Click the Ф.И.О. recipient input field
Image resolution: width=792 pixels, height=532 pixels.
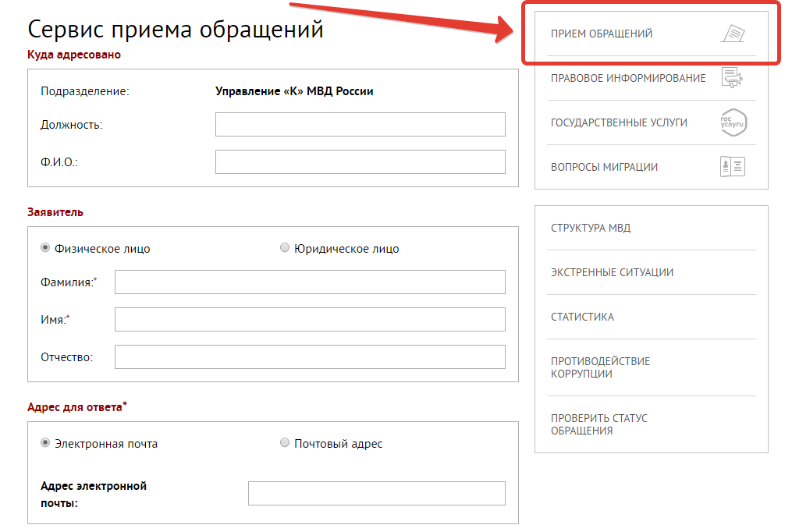point(360,161)
